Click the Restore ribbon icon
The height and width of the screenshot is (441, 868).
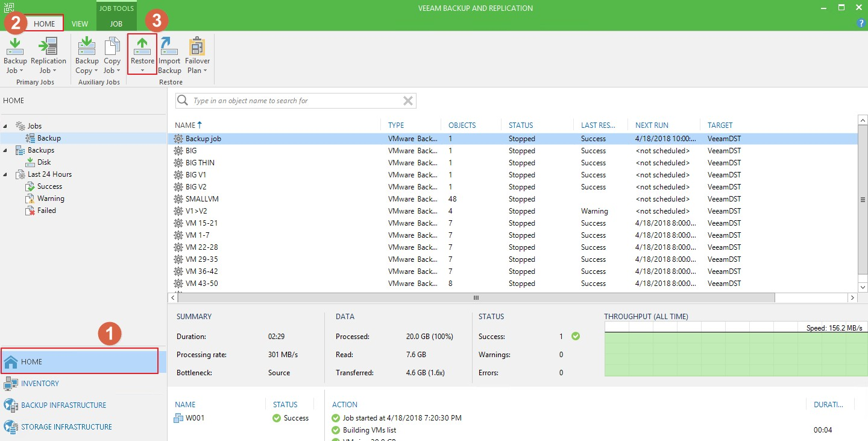142,47
